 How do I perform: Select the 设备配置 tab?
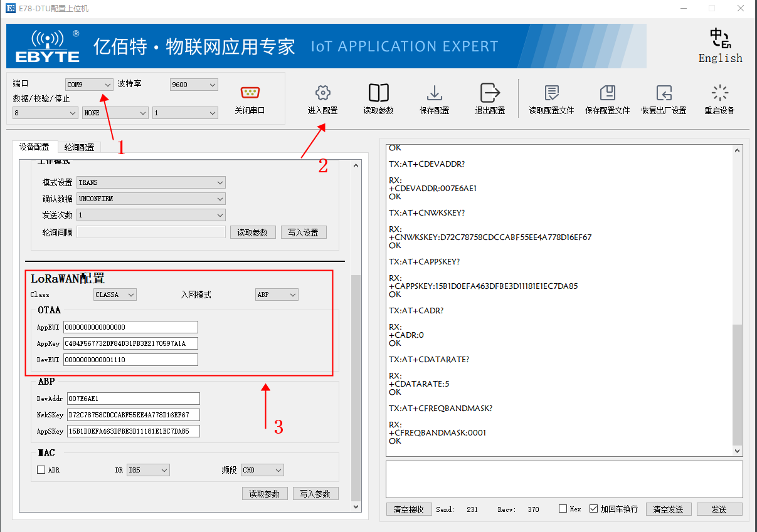point(34,147)
